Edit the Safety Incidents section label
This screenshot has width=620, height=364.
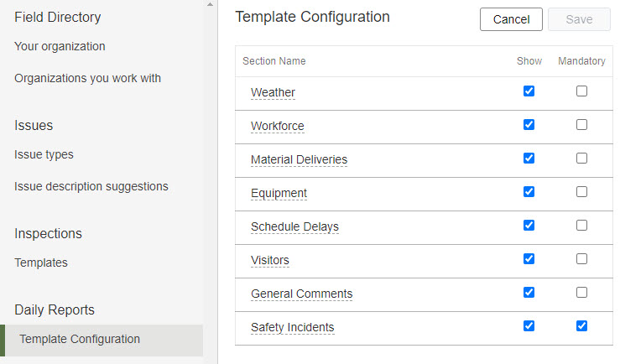(293, 327)
